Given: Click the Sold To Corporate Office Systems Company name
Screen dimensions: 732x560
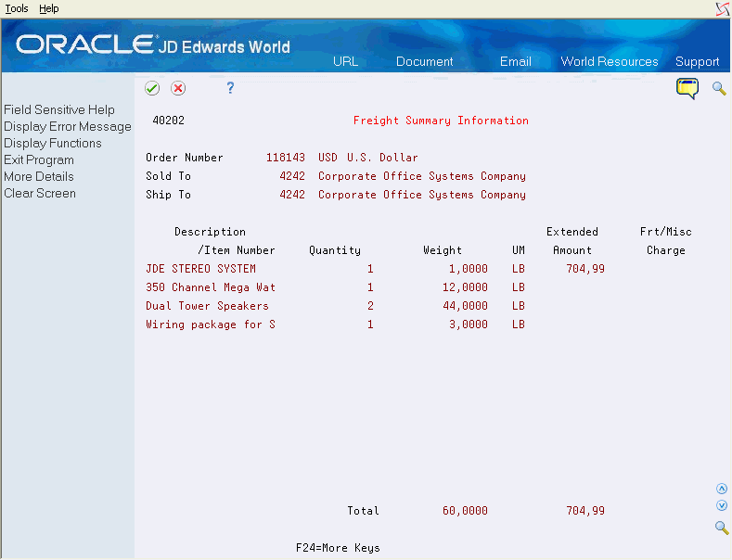Looking at the screenshot, I should point(422,176).
